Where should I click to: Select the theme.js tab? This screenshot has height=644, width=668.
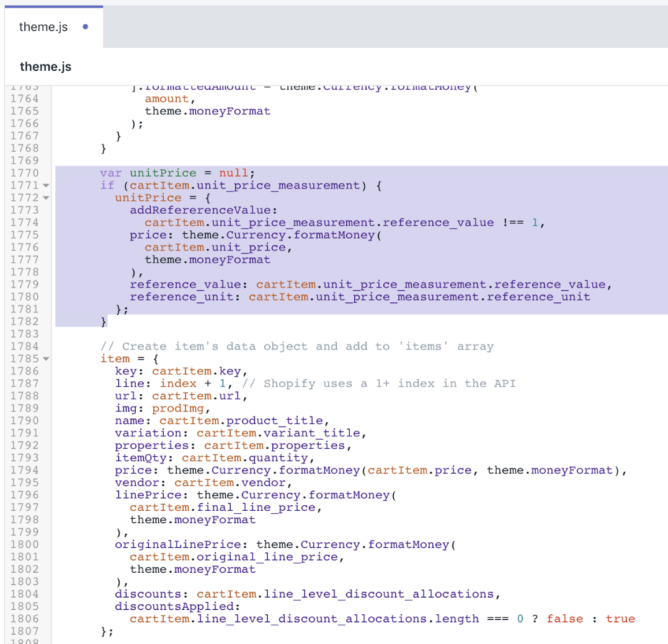coord(43,27)
